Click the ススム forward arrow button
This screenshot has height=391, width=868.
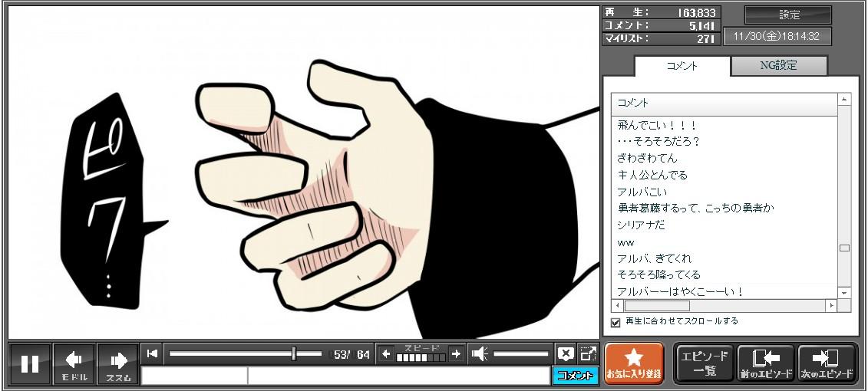point(117,363)
